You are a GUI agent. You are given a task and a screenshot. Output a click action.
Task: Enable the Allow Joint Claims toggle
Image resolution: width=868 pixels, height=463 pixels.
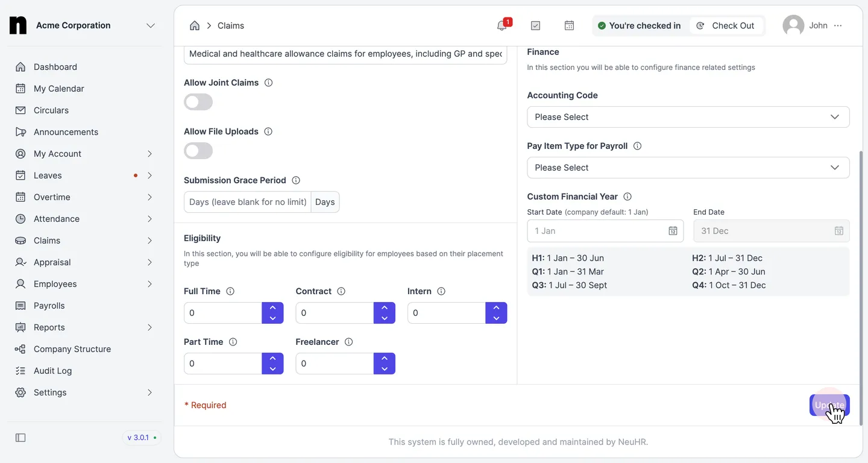tap(198, 102)
